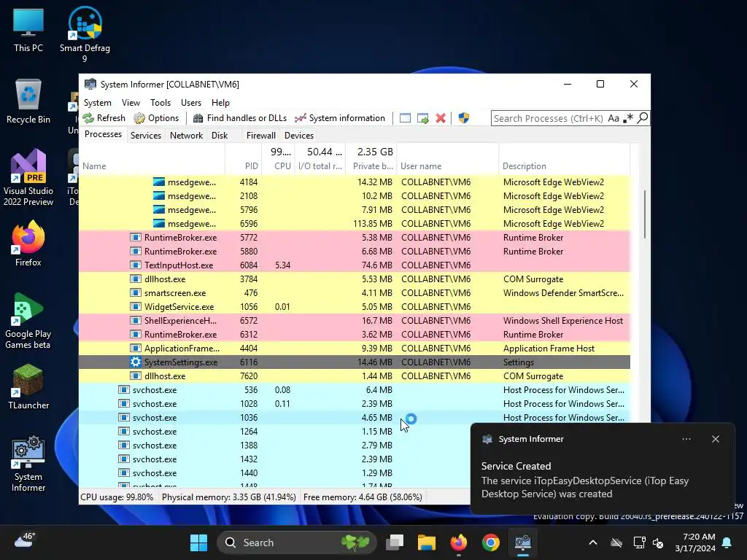
Task: Open the Recycle Bin desktop icon
Action: (x=28, y=101)
